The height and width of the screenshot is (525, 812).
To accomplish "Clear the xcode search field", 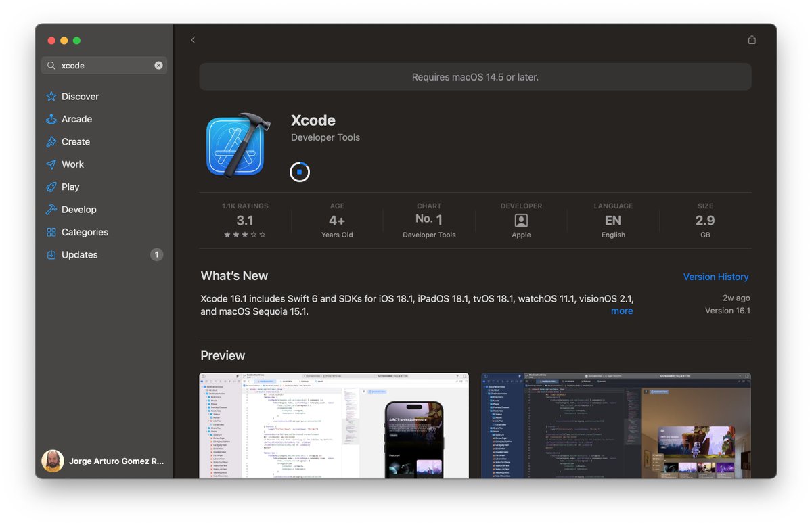I will point(158,66).
